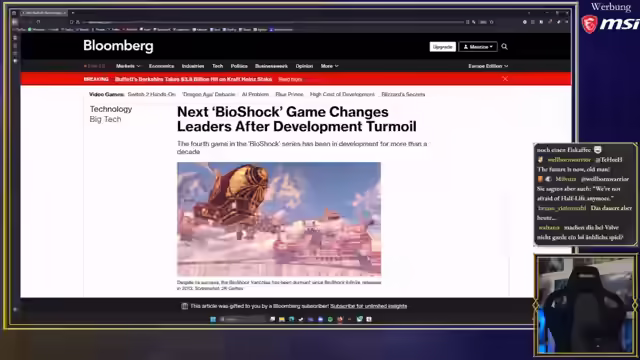The height and width of the screenshot is (360, 640).
Task: Open the Europe Edition selector
Action: pyautogui.click(x=488, y=66)
